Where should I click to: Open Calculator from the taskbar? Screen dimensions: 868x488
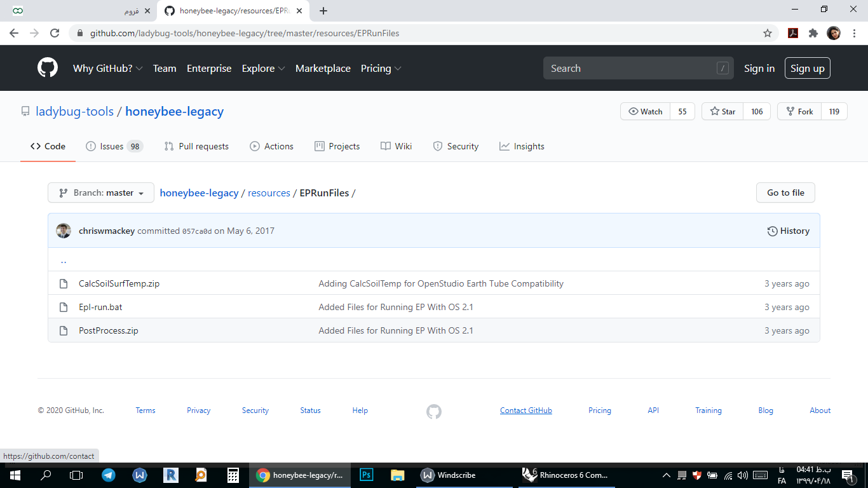[233, 475]
